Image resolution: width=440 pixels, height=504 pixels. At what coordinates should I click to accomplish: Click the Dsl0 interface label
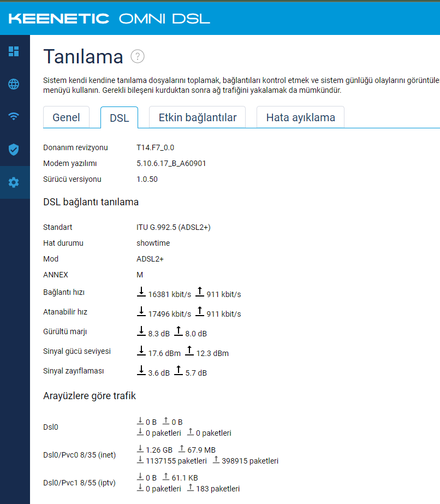coord(50,427)
